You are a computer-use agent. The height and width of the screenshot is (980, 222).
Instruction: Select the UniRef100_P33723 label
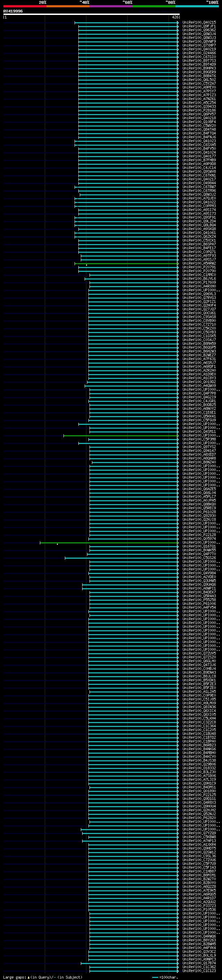tap(199, 906)
